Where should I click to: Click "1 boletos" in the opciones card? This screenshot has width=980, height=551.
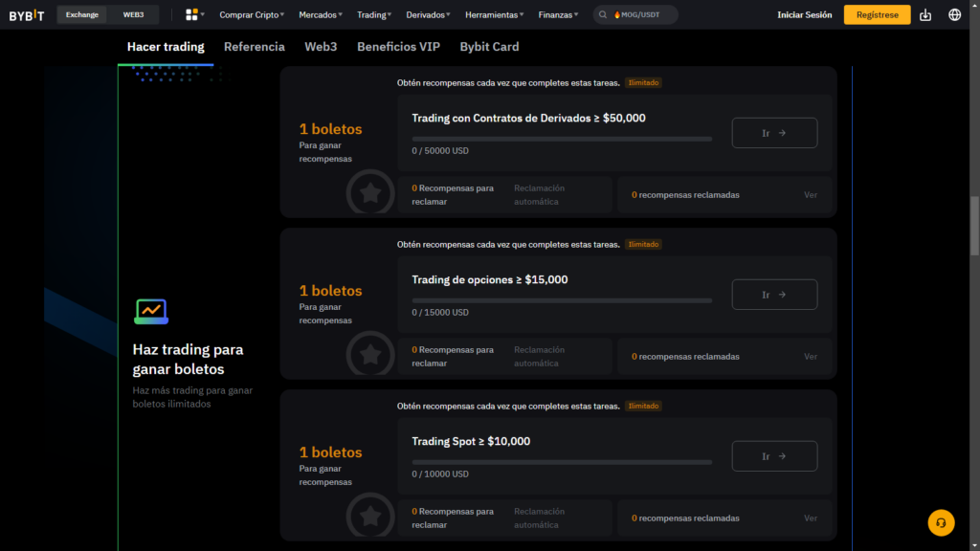(330, 291)
